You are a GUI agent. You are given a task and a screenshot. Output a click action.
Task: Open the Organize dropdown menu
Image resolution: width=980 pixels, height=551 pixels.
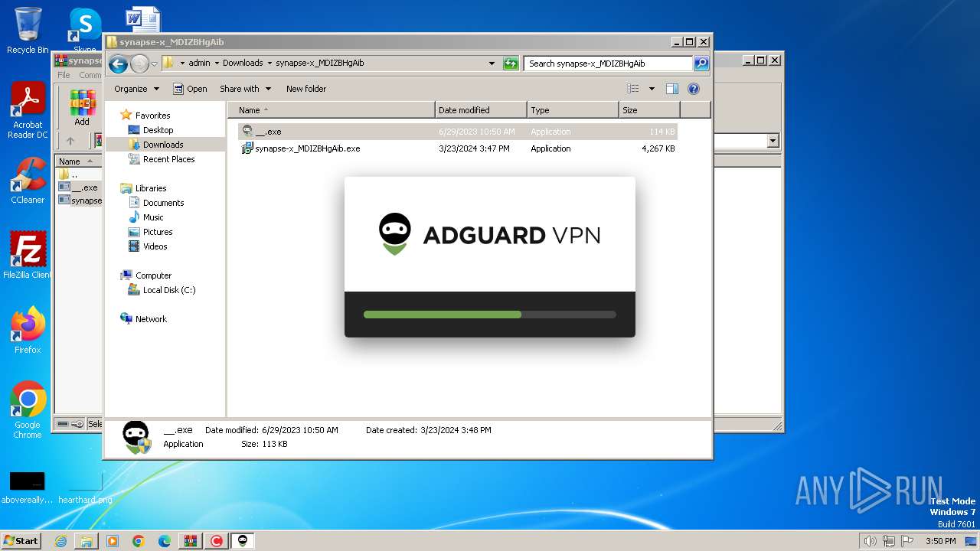pyautogui.click(x=136, y=89)
